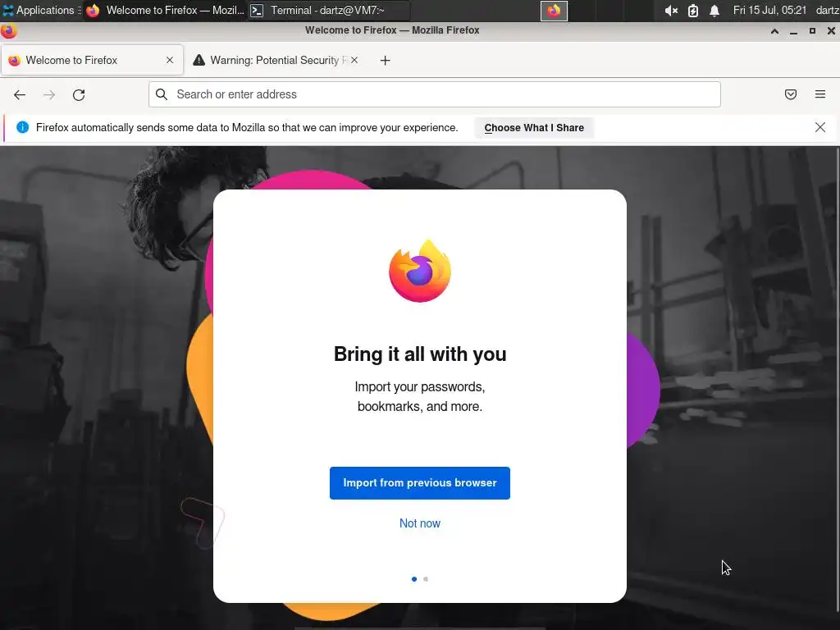This screenshot has height=630, width=840.
Task: Open the Save to Pocket icon
Action: (x=791, y=94)
